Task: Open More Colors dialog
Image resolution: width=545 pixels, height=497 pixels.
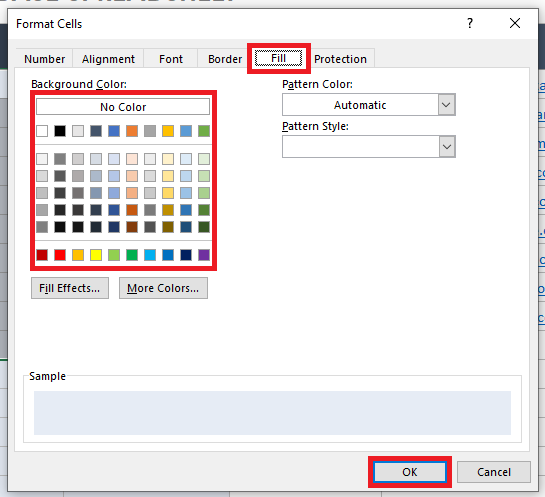Action: coord(163,288)
